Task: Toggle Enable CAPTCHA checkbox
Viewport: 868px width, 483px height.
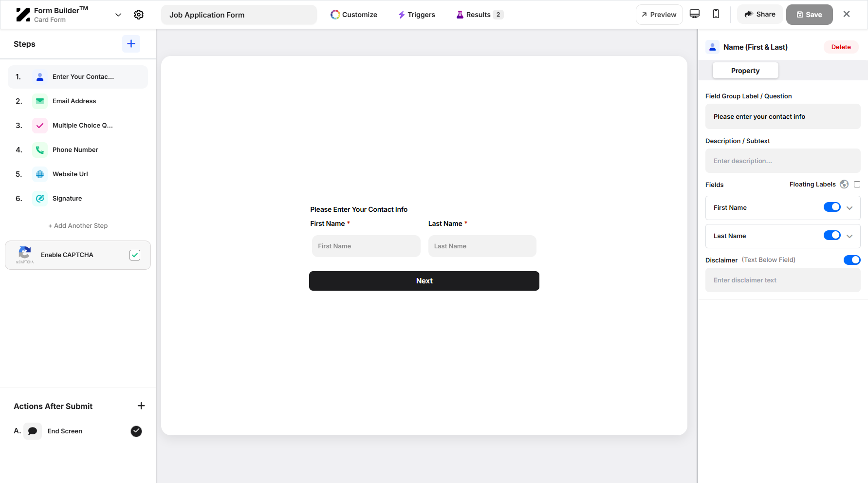Action: [135, 255]
